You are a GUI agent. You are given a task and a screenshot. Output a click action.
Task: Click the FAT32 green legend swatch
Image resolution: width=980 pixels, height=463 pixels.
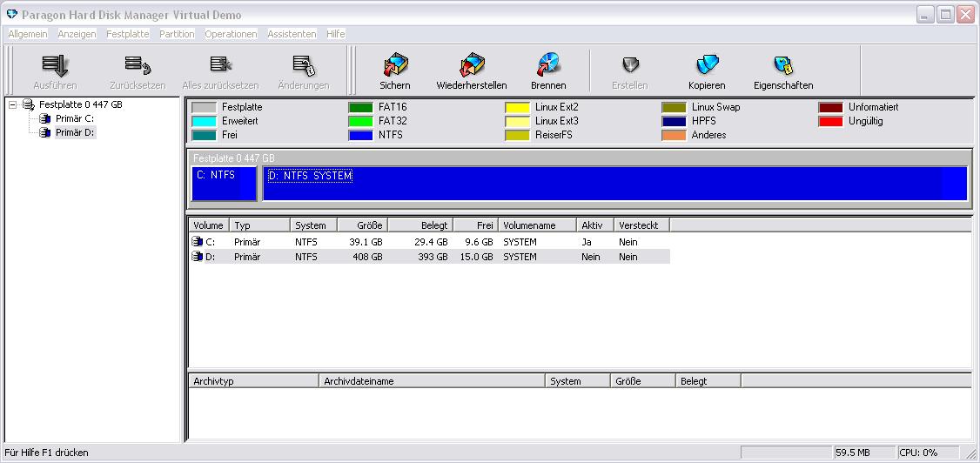click(360, 121)
